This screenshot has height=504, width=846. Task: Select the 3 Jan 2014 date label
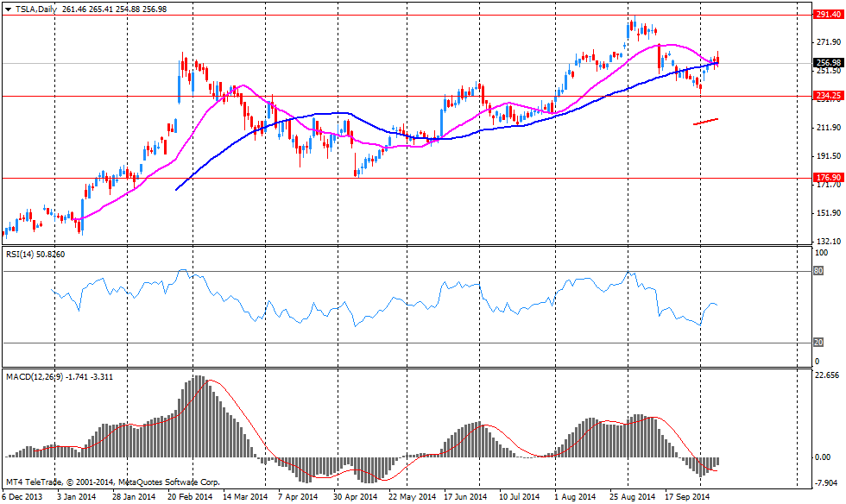77,496
